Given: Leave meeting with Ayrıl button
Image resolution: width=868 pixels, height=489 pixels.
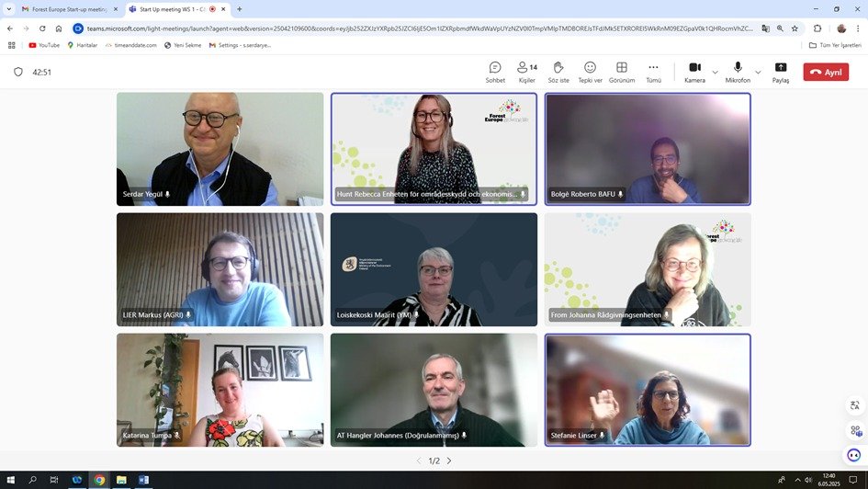Looking at the screenshot, I should pyautogui.click(x=826, y=72).
